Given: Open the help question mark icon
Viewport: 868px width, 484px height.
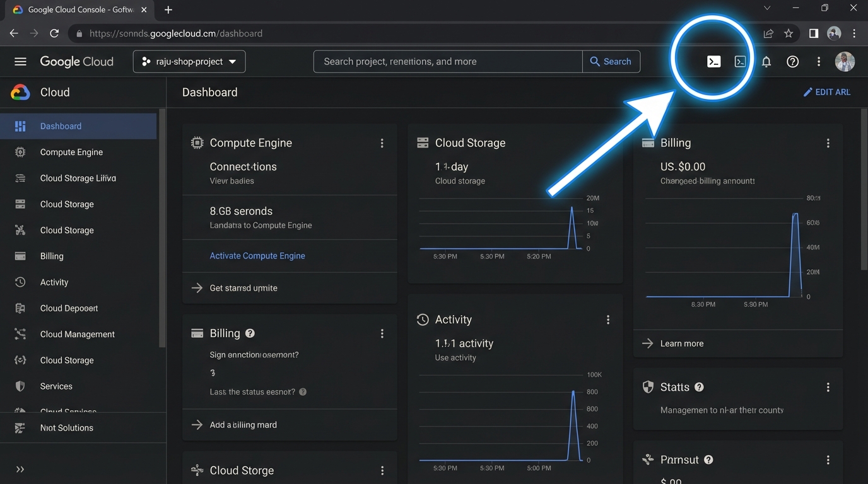Looking at the screenshot, I should [792, 61].
